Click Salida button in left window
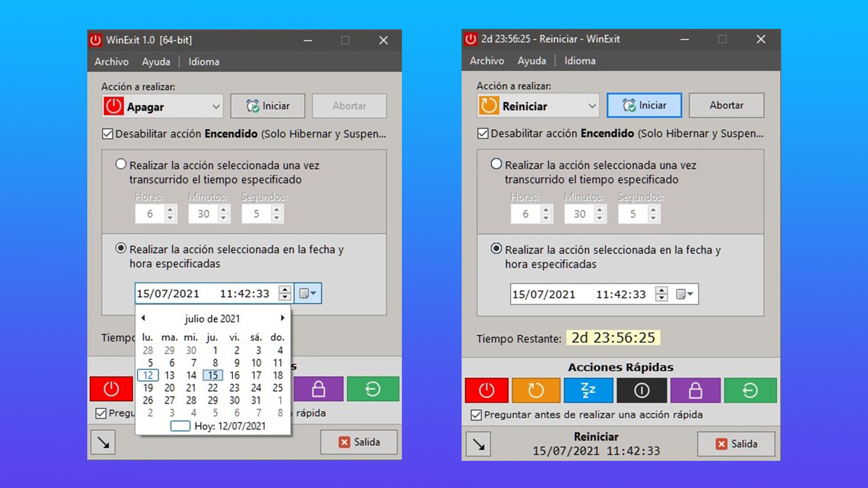This screenshot has width=868, height=488. click(x=359, y=442)
